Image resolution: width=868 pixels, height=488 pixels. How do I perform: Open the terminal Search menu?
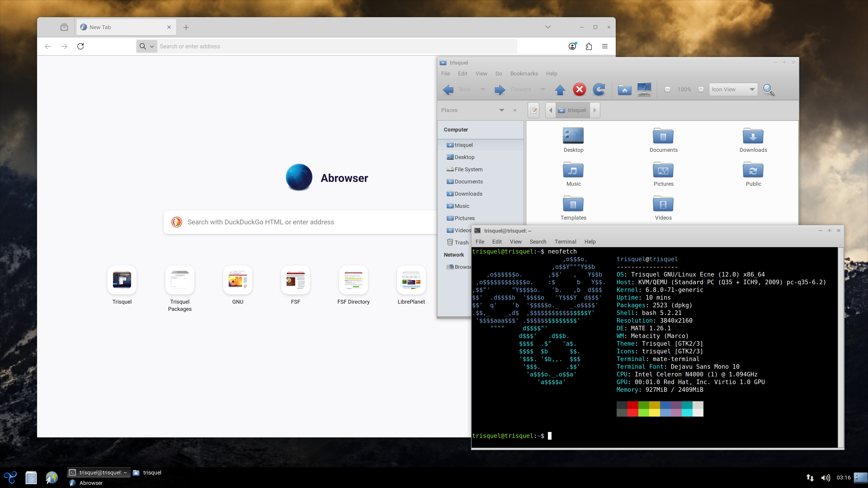538,242
